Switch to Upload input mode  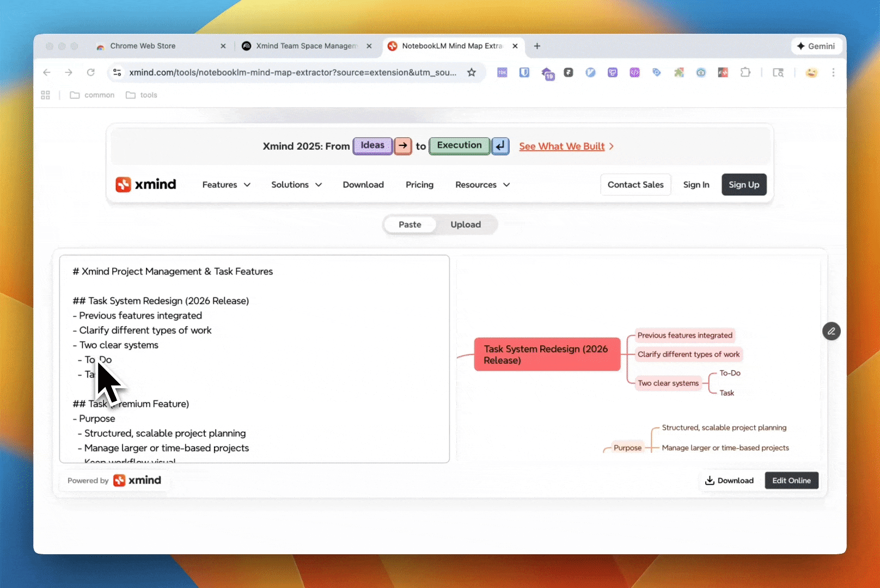coord(466,224)
